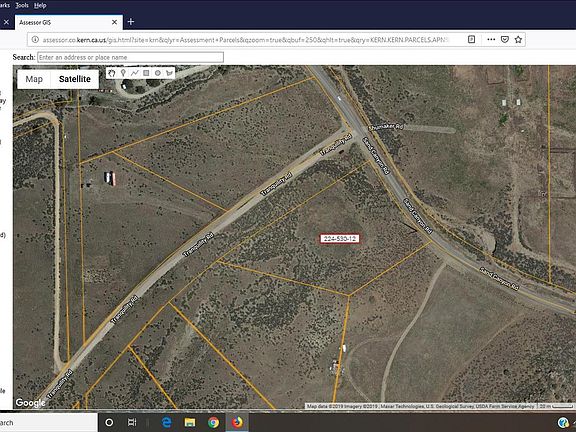Select the polygon drawing tool
This screenshot has height=432, width=576.
[169, 73]
